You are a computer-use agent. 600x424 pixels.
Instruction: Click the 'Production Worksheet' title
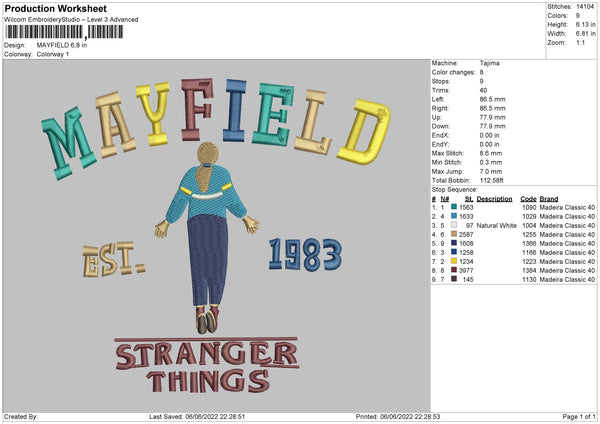pyautogui.click(x=55, y=8)
